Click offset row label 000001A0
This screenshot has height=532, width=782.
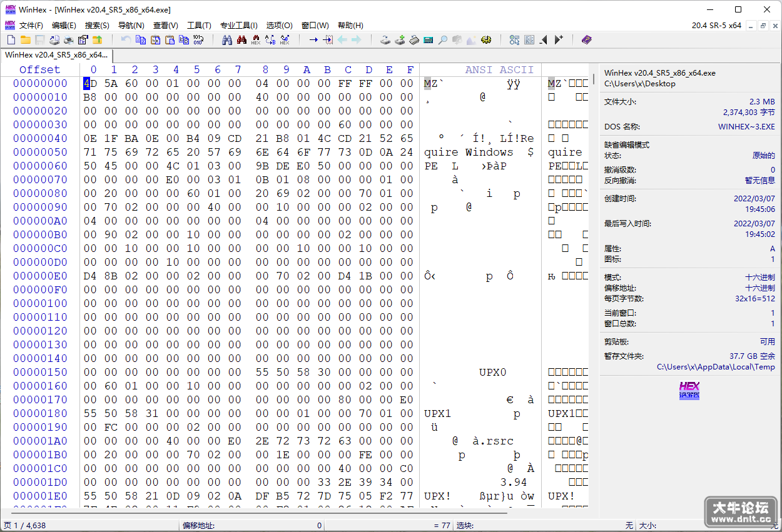(x=40, y=441)
